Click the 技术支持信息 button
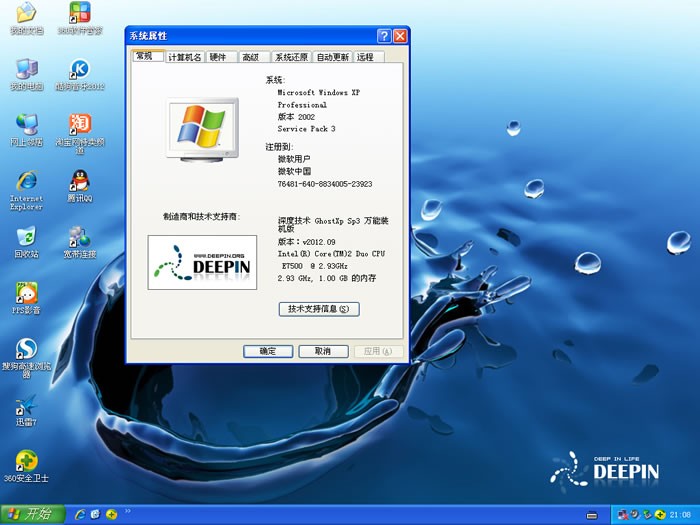This screenshot has height=525, width=700. pos(319,309)
